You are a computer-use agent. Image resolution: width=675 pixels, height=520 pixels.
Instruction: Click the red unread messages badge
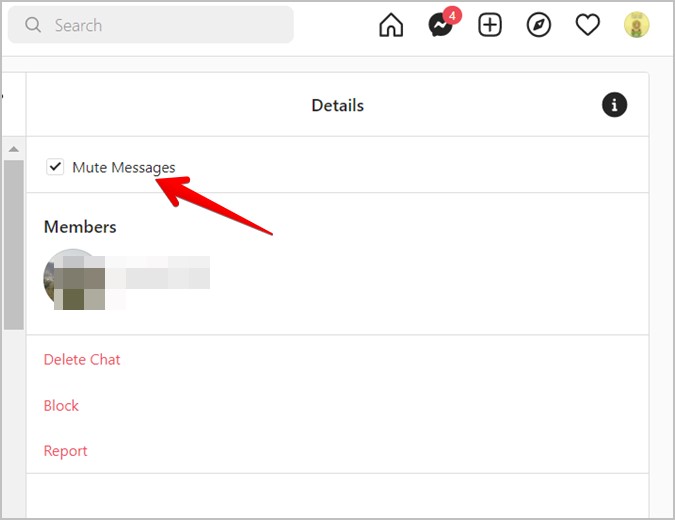coord(452,16)
